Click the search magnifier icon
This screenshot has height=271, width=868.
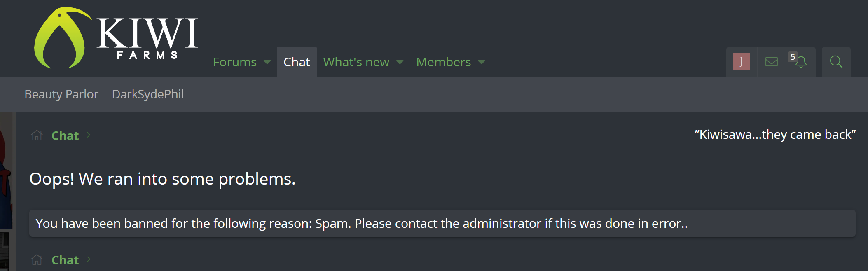click(836, 62)
